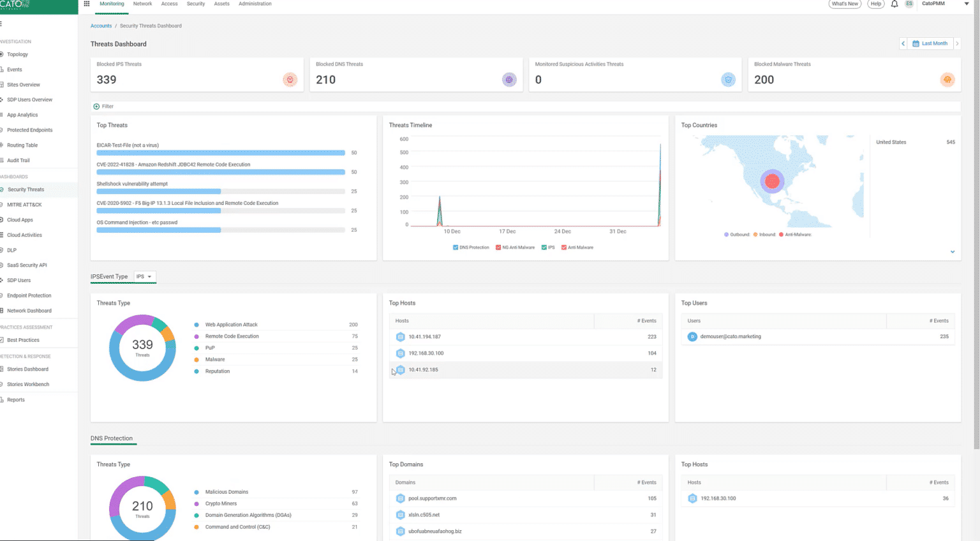Click the notifications bell icon

coord(895,4)
